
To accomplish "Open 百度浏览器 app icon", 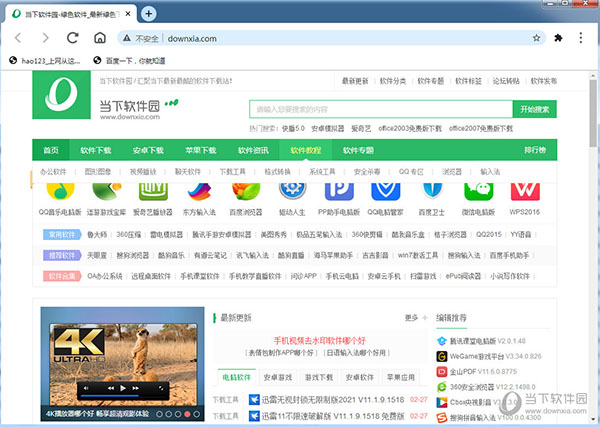I will pos(246,191).
